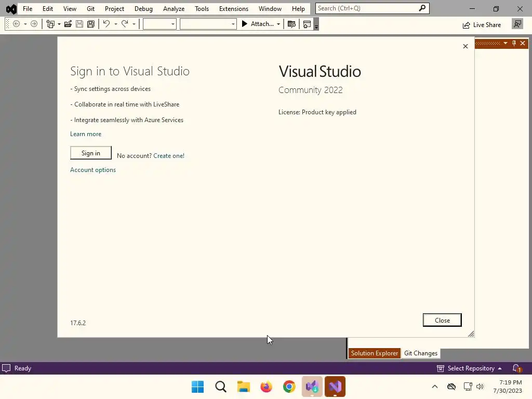The height and width of the screenshot is (399, 532).
Task: Open the Tools menu
Action: point(202,8)
